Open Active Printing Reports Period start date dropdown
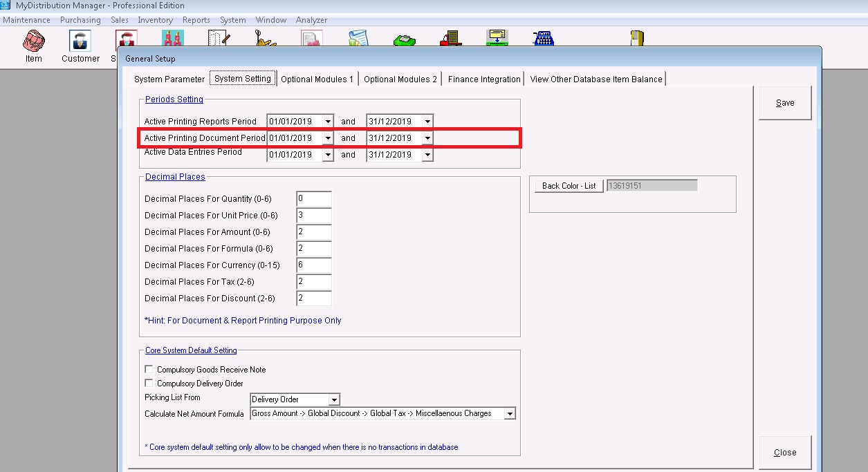The width and height of the screenshot is (868, 472). click(328, 122)
